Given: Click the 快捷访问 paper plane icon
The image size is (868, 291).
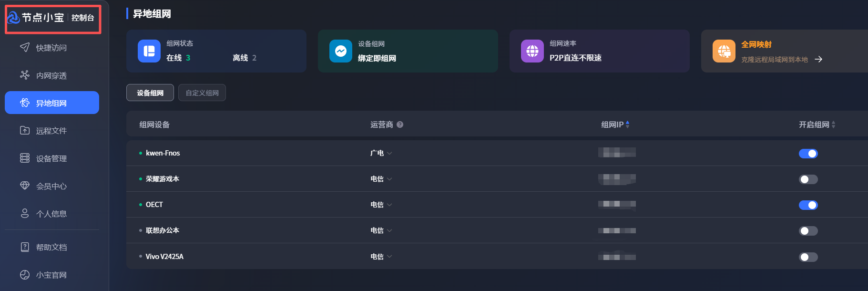Looking at the screenshot, I should click(25, 47).
